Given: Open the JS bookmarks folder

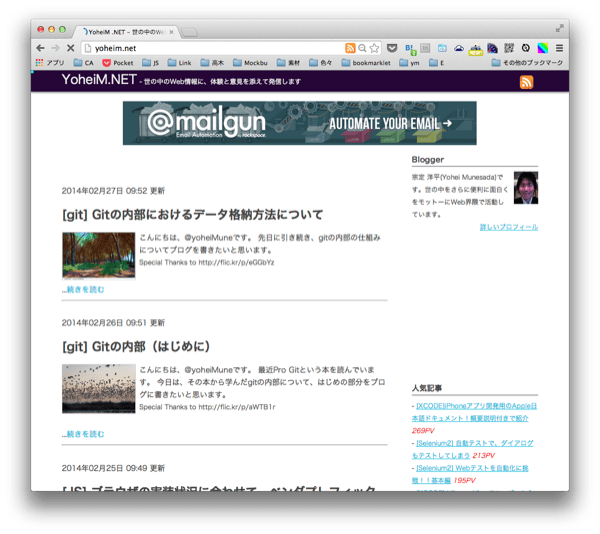Looking at the screenshot, I should tap(150, 63).
